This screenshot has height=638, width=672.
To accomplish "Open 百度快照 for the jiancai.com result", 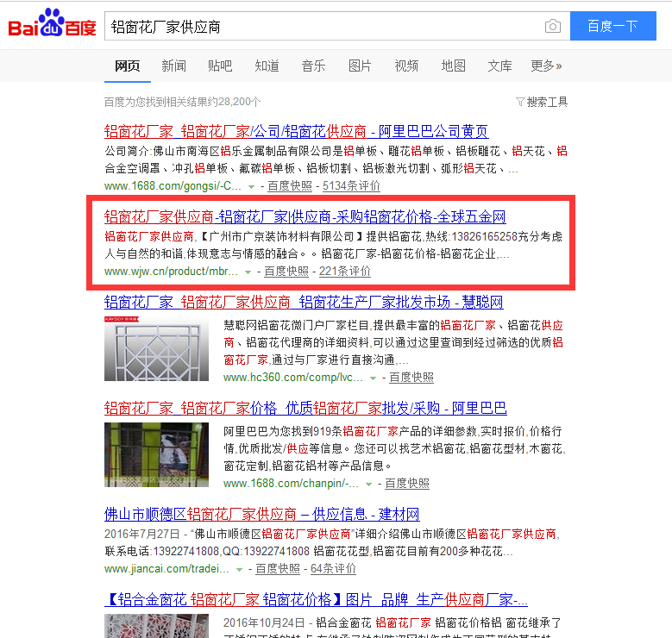I will point(278,569).
